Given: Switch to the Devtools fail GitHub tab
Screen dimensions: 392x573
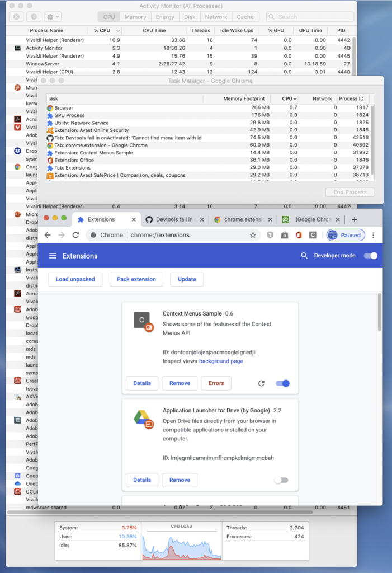Looking at the screenshot, I should click(x=172, y=220).
